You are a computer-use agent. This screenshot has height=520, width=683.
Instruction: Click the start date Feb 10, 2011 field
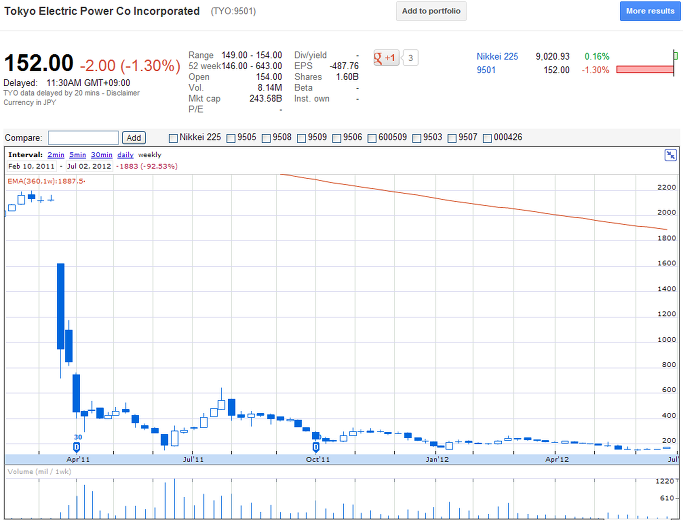31,166
